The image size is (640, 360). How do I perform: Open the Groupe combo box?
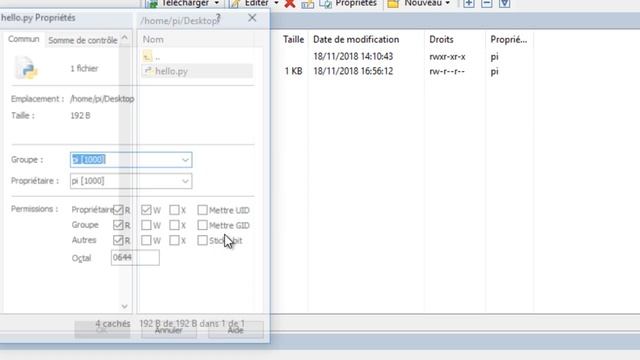pos(131,160)
